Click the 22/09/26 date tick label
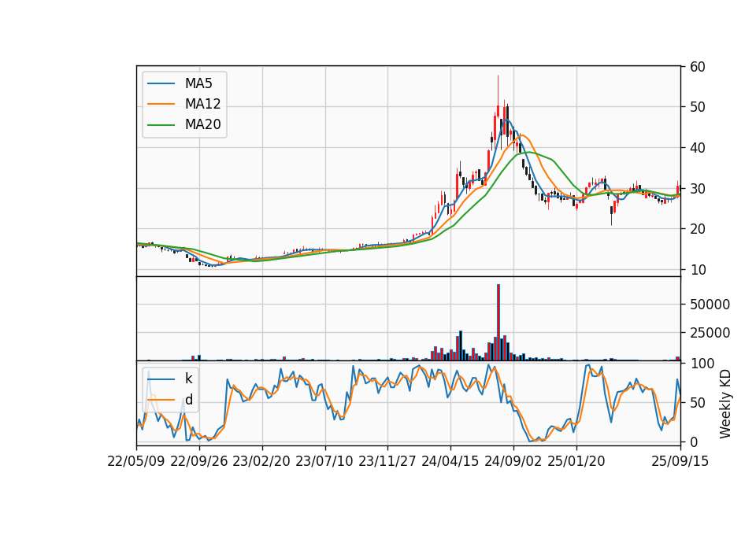Viewport: 756px width, 543px height. point(199,461)
